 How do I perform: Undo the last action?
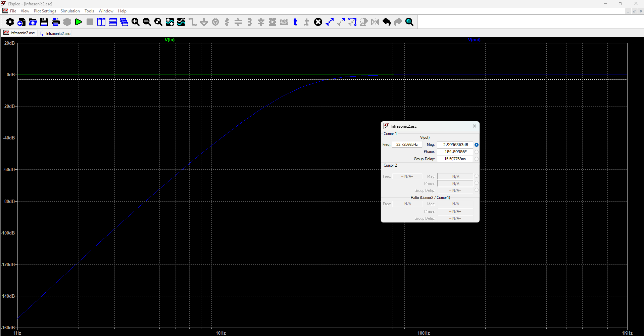pos(386,22)
